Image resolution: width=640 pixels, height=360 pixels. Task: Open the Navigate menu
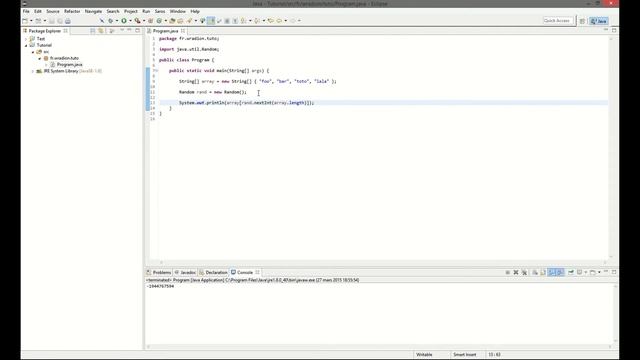pyautogui.click(x=93, y=11)
